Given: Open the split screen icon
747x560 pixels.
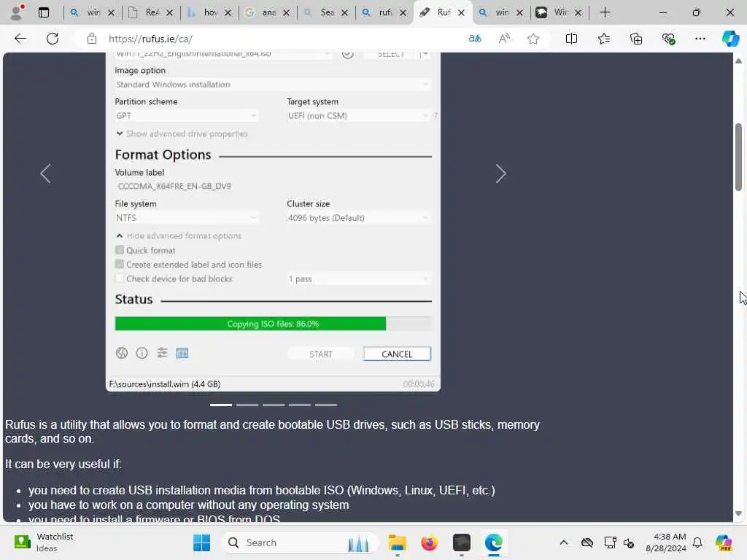Looking at the screenshot, I should (571, 39).
